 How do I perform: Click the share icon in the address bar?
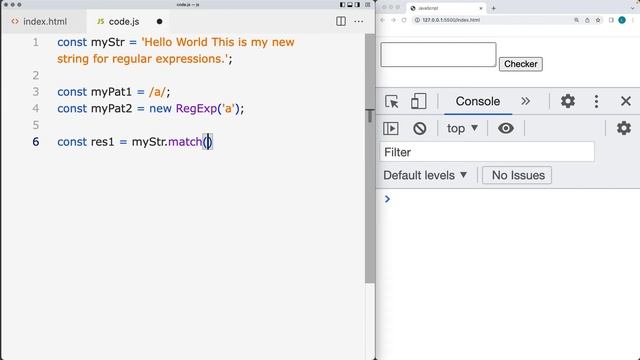587,20
